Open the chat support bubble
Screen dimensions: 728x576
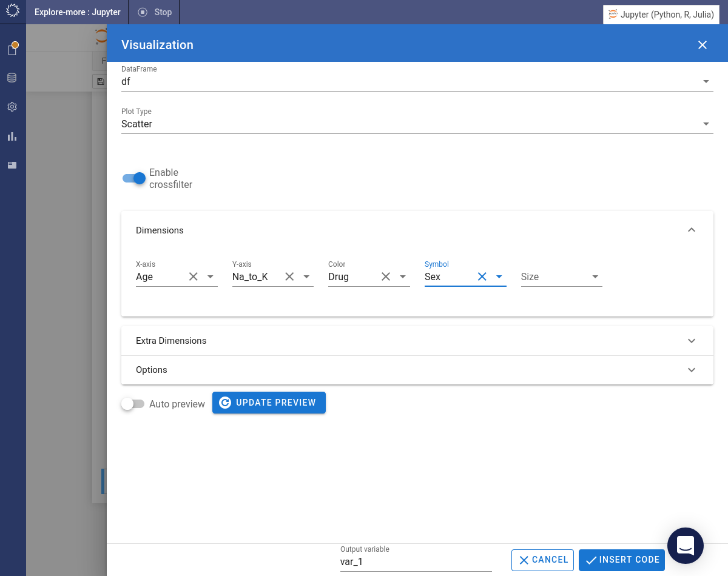click(686, 546)
